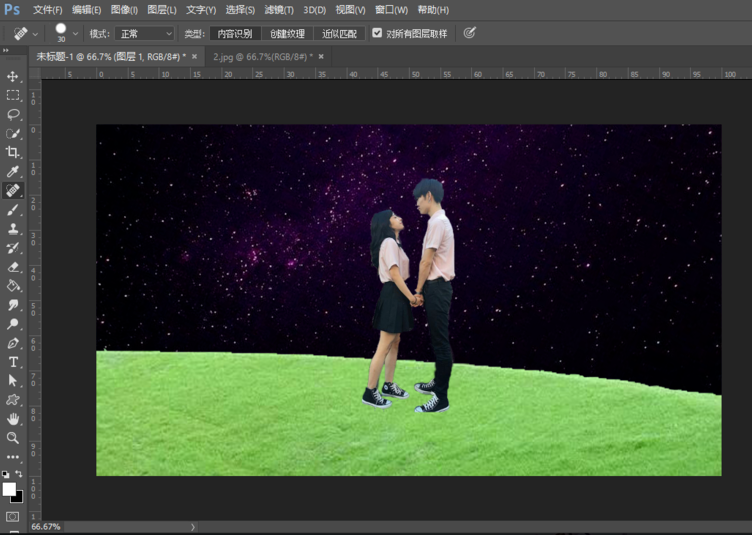Screen dimensions: 752x535
Task: Select the Zoom magnifier tool
Action: [13, 438]
